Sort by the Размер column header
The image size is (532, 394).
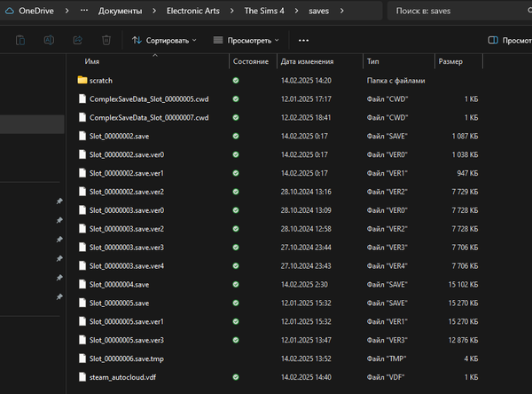[x=450, y=61]
